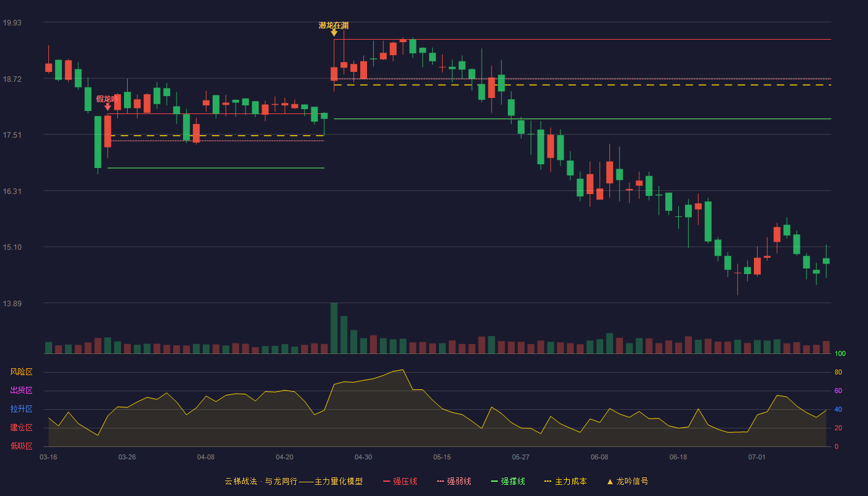The height and width of the screenshot is (496, 868).
Task: Click the red 强压线 legend line icon
Action: [387, 481]
